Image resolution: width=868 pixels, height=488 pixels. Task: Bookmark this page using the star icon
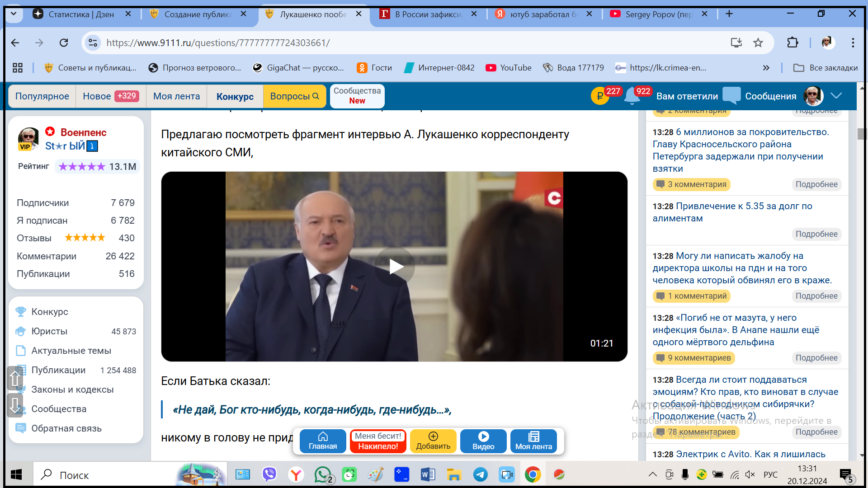[x=758, y=42]
